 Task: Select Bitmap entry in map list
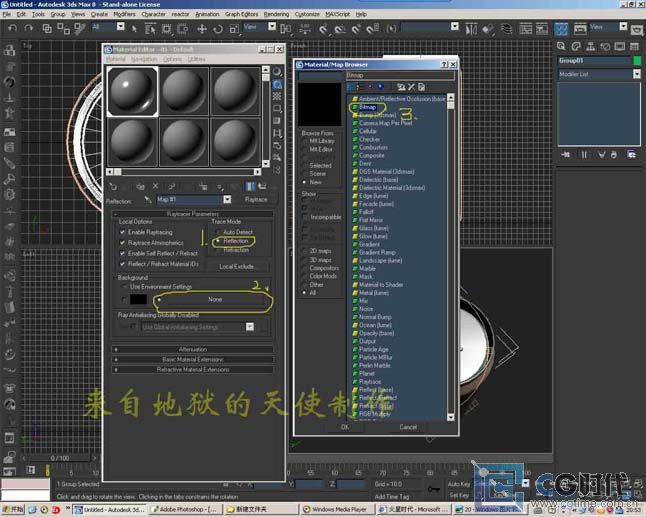pos(367,107)
